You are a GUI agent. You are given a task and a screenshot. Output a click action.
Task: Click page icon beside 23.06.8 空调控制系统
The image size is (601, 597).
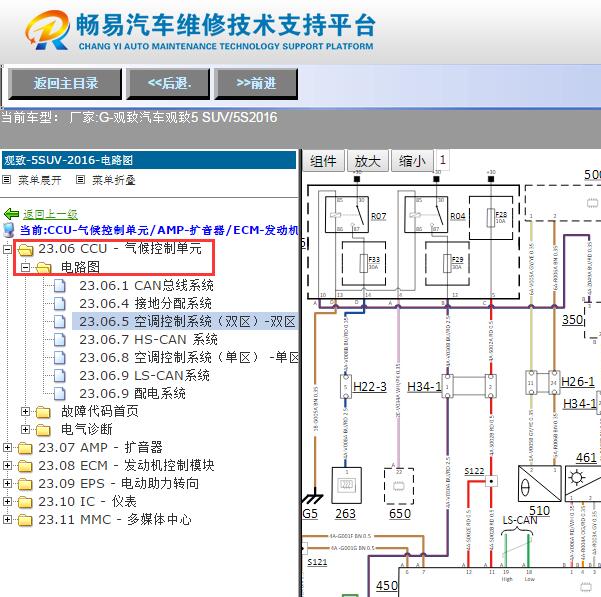pyautogui.click(x=59, y=358)
